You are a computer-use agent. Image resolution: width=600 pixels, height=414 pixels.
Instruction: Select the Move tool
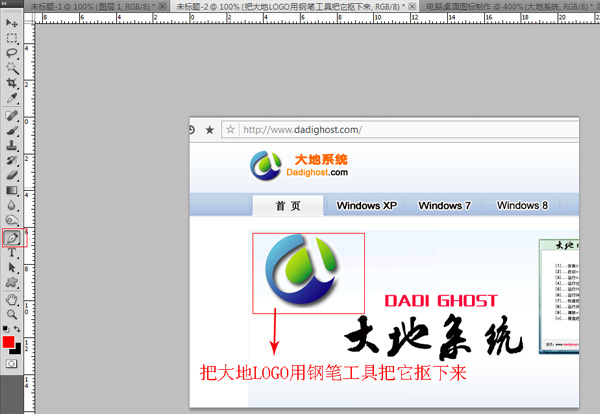click(12, 23)
